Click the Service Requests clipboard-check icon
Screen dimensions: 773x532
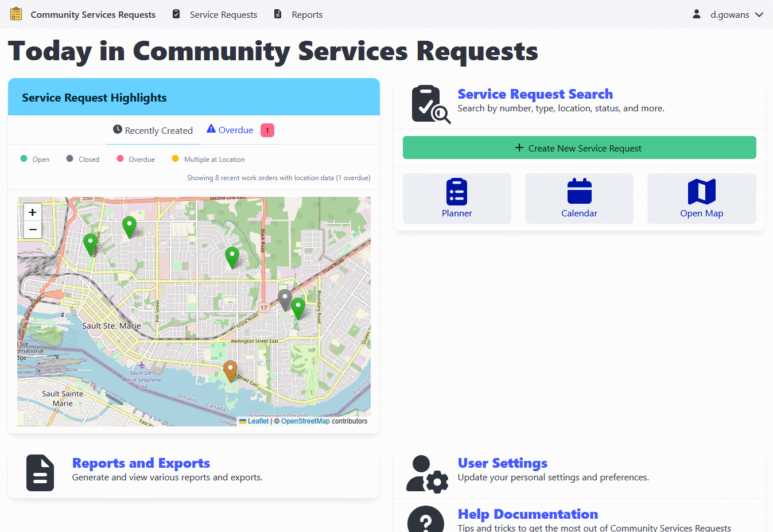pos(176,14)
